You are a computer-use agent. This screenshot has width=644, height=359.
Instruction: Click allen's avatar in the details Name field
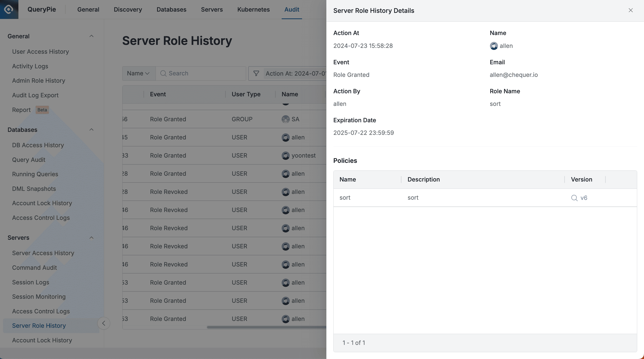pyautogui.click(x=493, y=46)
